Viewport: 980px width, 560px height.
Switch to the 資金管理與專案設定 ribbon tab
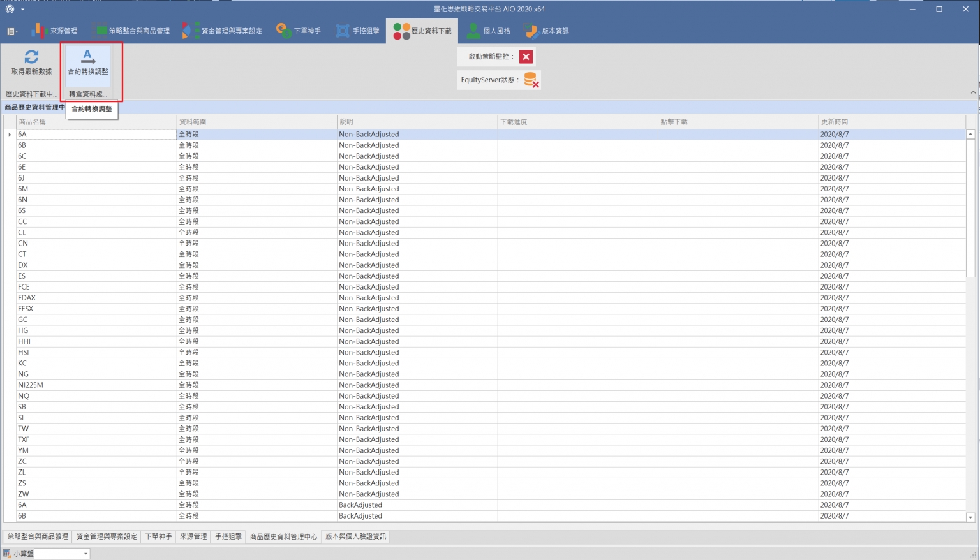(223, 31)
